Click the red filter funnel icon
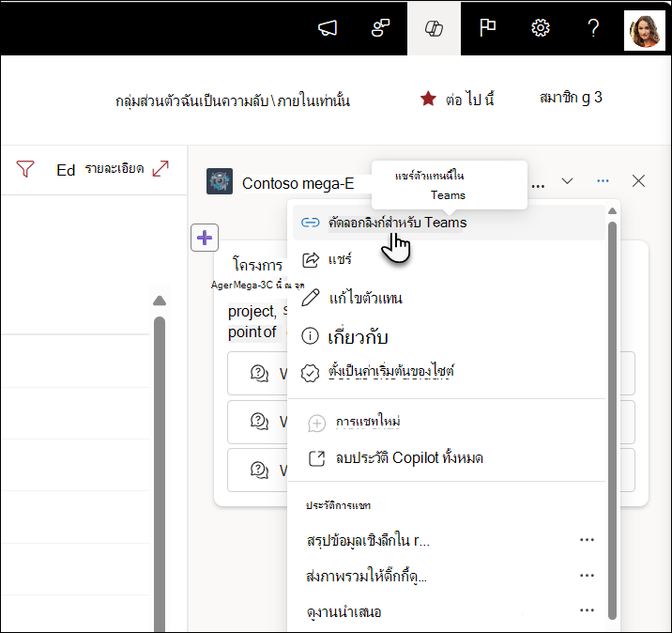 (25, 168)
